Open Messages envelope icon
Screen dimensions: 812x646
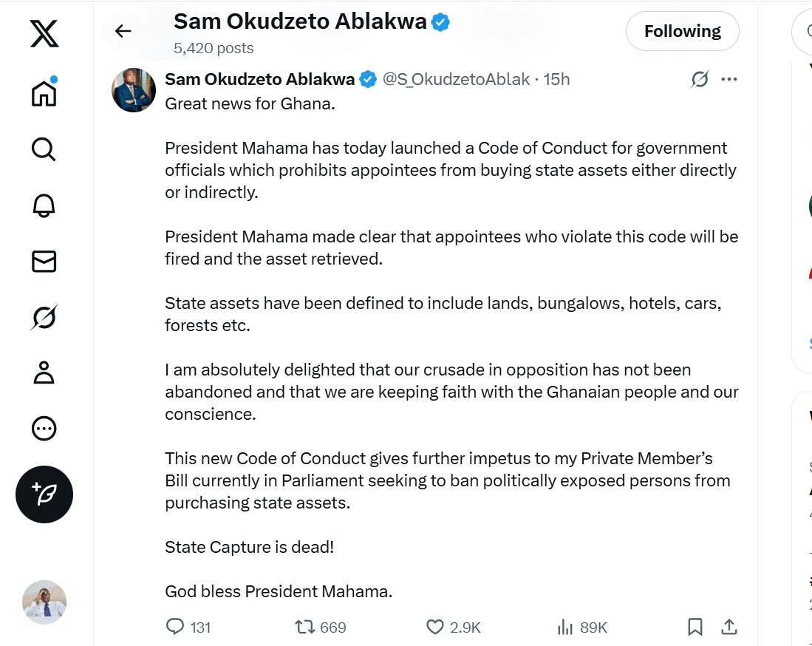(44, 261)
